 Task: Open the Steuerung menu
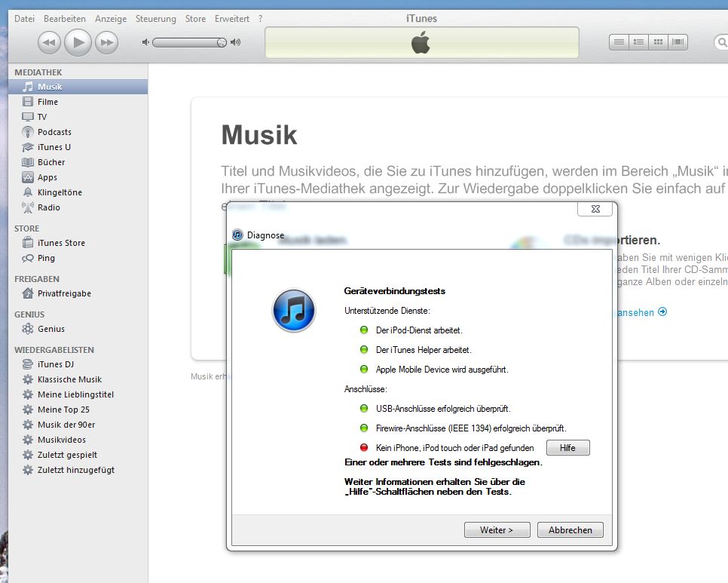155,19
